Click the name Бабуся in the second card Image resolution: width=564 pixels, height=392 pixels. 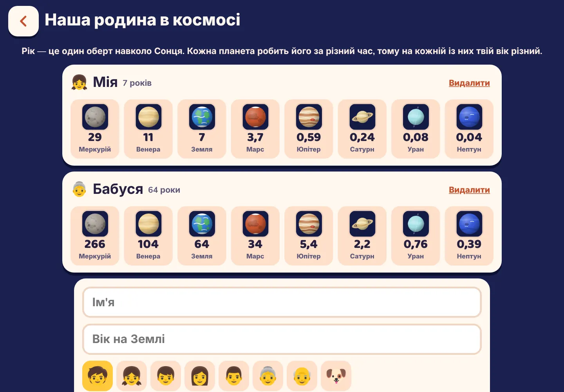click(x=118, y=189)
